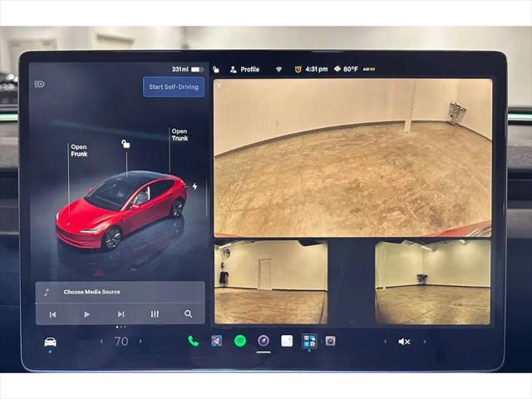The width and height of the screenshot is (532, 399).
Task: Play media
Action: click(86, 314)
